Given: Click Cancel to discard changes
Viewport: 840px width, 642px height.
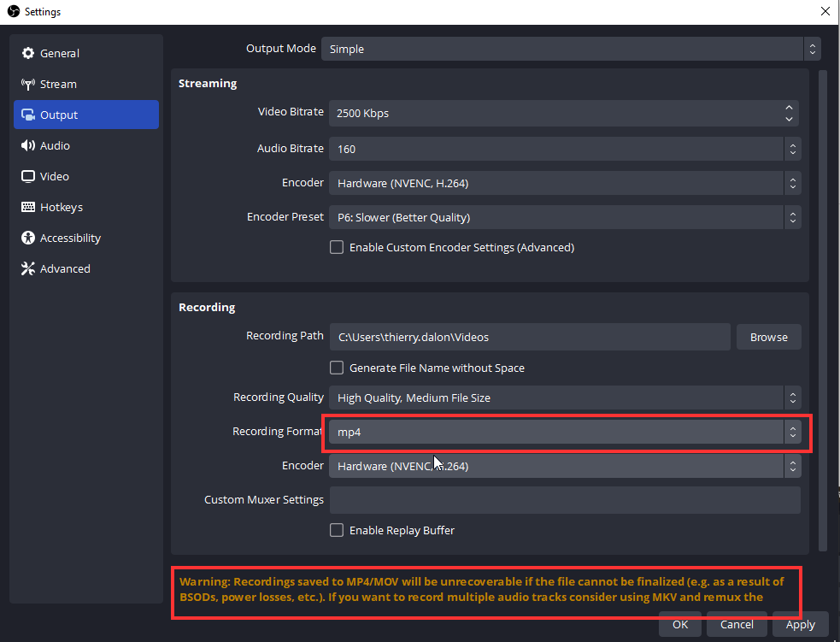Looking at the screenshot, I should tap(737, 624).
